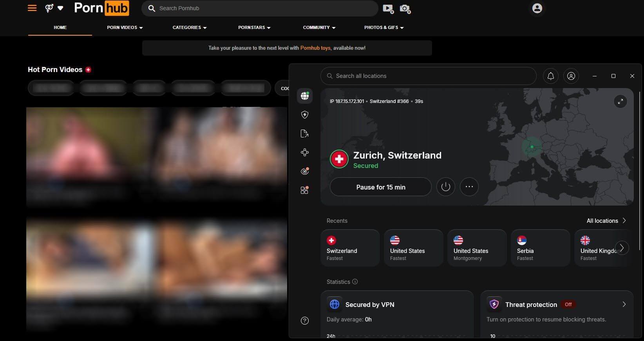Open the VPN notifications bell
The width and height of the screenshot is (644, 341).
click(550, 76)
